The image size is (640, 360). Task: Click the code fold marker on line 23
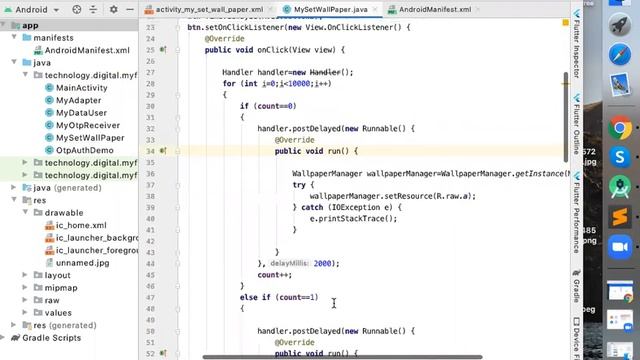click(178, 28)
